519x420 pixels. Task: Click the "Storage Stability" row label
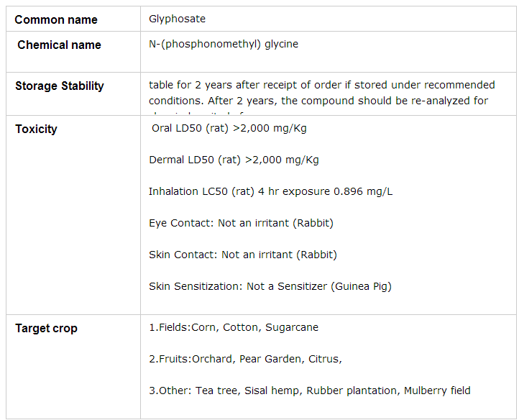coord(60,86)
